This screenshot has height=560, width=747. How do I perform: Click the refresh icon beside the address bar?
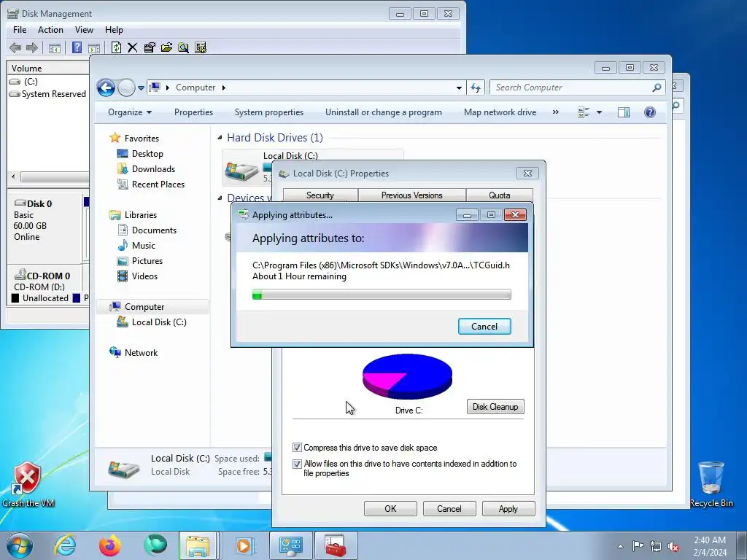[x=476, y=87]
